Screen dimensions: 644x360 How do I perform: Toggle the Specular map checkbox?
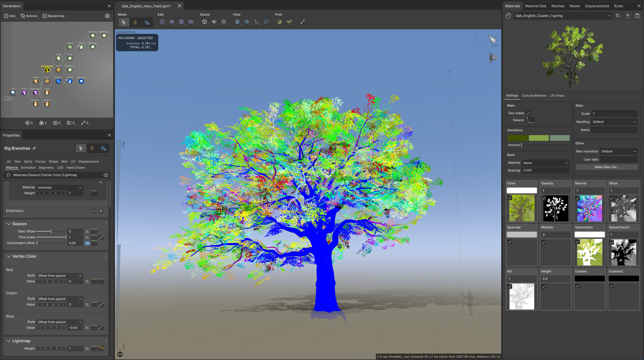pos(510,242)
